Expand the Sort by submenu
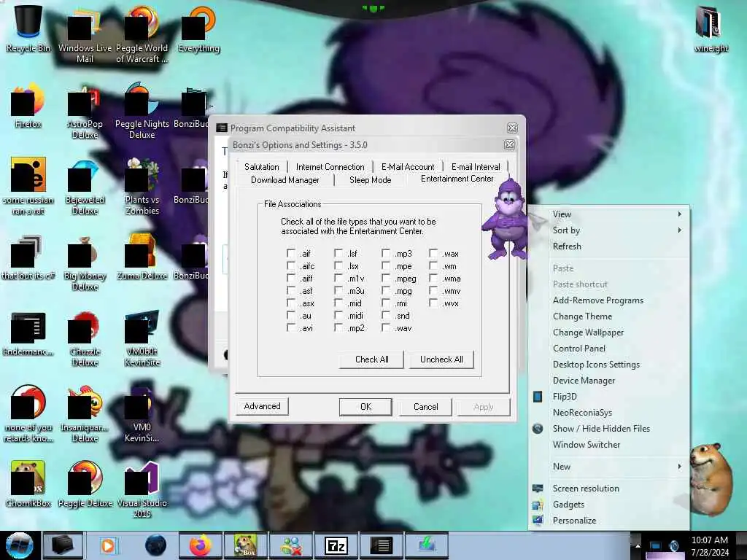This screenshot has height=560, width=747. click(x=609, y=230)
